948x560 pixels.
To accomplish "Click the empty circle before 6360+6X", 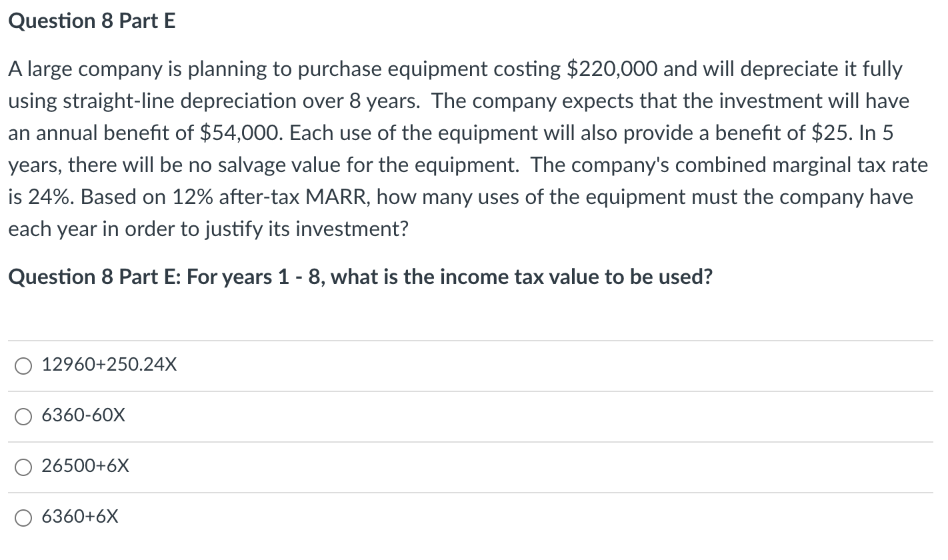I will pos(23,517).
